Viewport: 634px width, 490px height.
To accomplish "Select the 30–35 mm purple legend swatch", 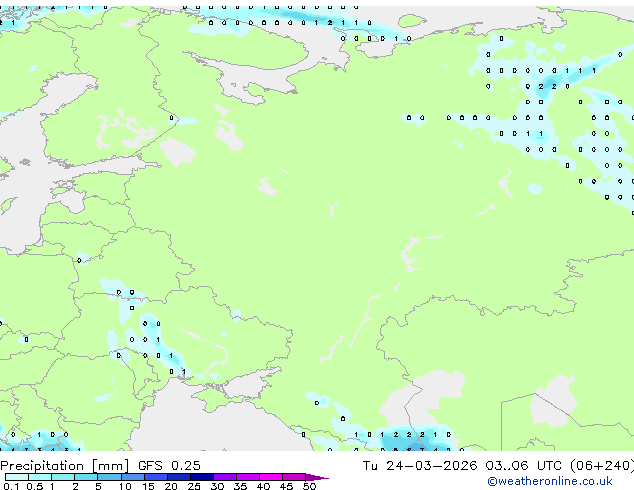I will [225, 477].
